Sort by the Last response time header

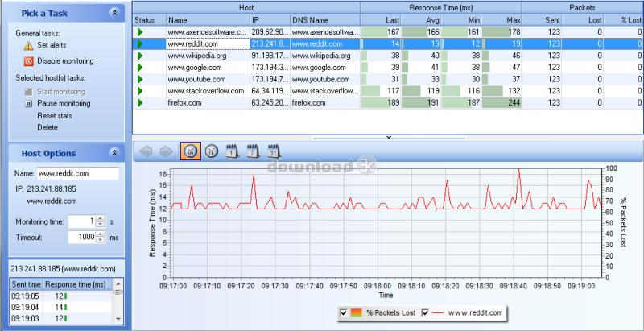[x=381, y=20]
